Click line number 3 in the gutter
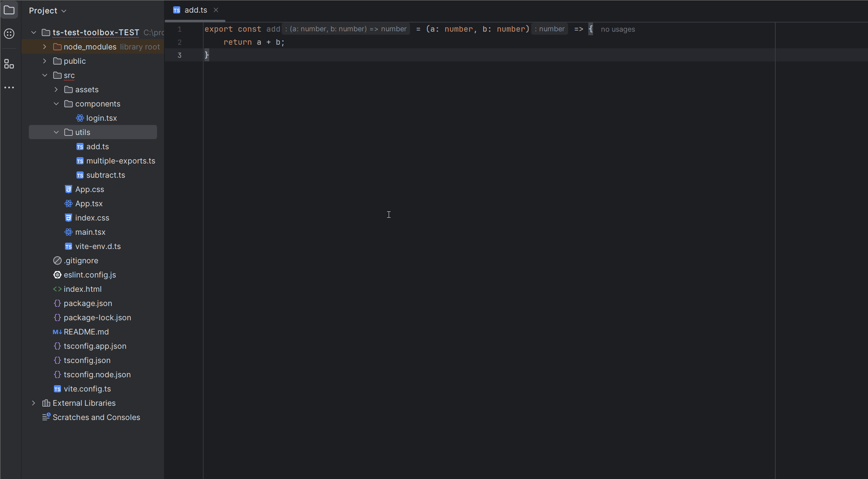 click(x=179, y=55)
